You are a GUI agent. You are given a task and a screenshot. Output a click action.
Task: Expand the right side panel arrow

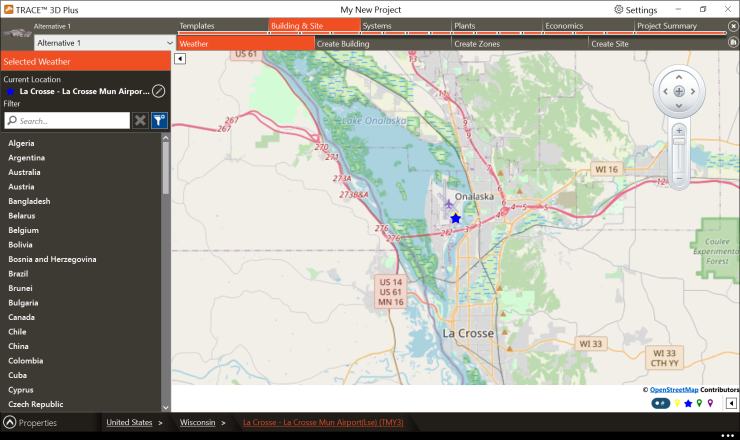tap(731, 403)
